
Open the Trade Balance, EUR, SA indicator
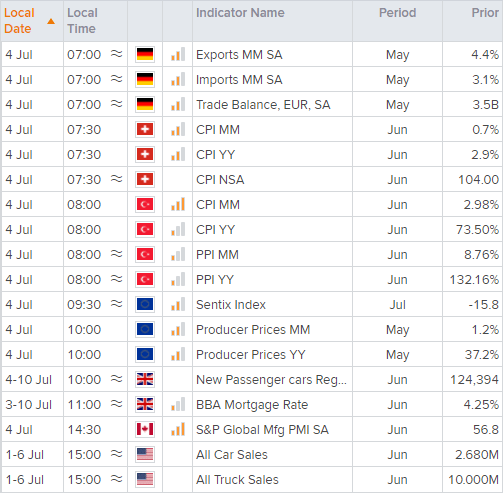[263, 105]
